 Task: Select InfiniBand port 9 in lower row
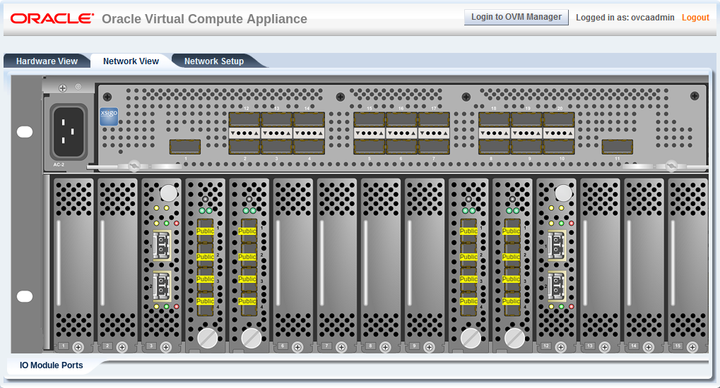527,147
